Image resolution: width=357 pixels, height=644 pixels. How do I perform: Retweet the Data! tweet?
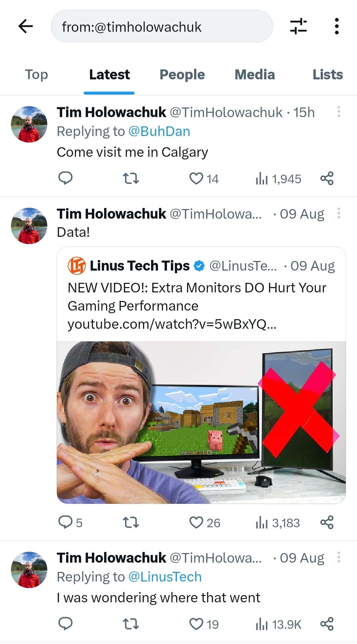(131, 523)
